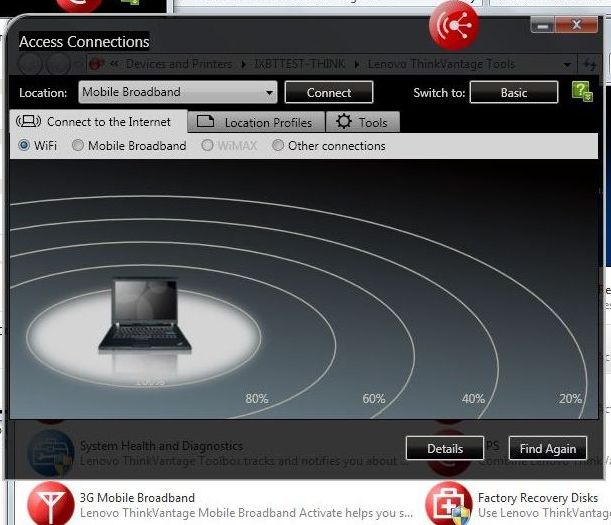Click the Details button
Screen dimensions: 611x525
pos(445,448)
